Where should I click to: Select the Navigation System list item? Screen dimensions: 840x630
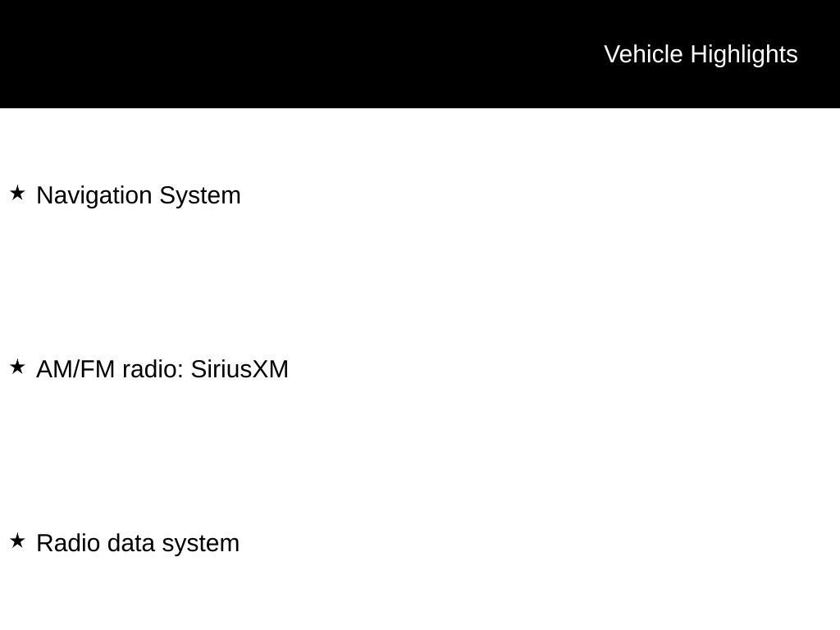139,195
